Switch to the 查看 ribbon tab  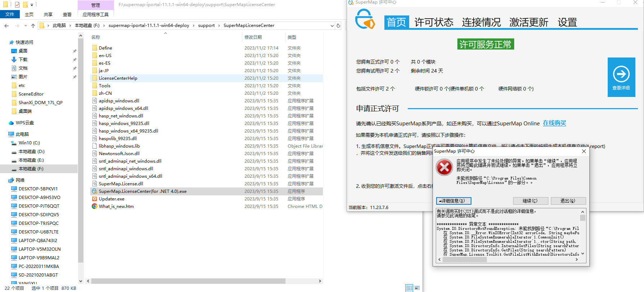(x=67, y=14)
